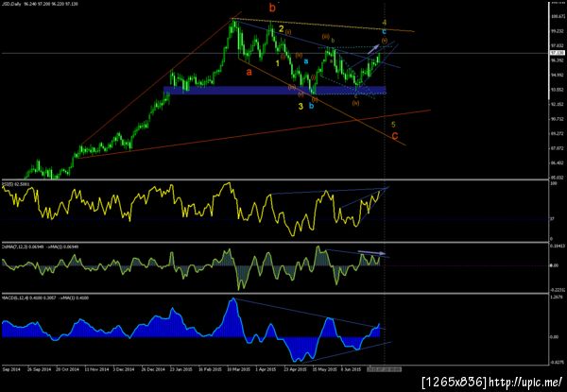Click the '10 Mar 2015' date label
Viewport: 567px width, 392px height.
[x=238, y=369]
